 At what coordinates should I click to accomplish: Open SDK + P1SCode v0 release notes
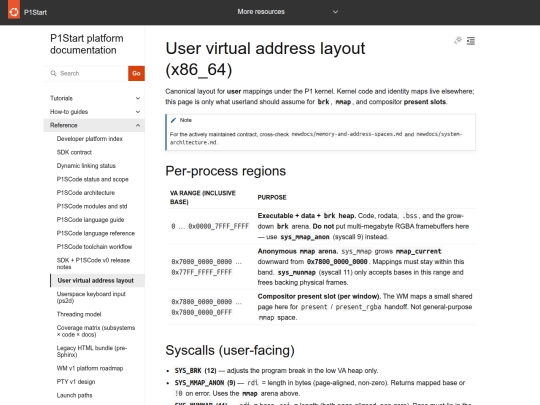(x=93, y=263)
